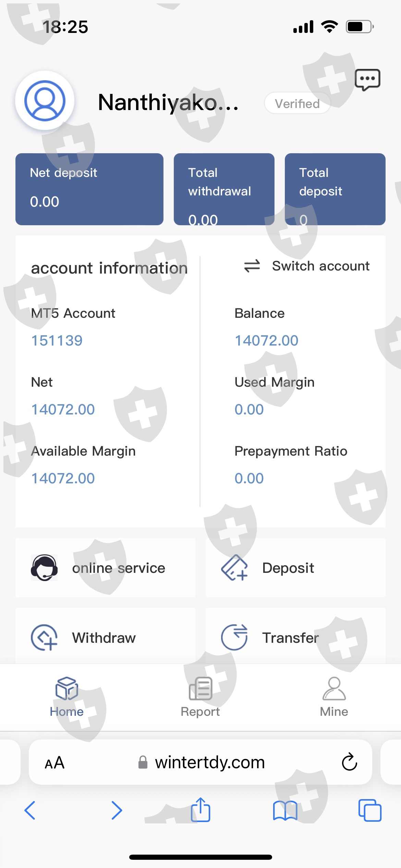
Task: Open the Net deposit card
Action: tap(89, 189)
